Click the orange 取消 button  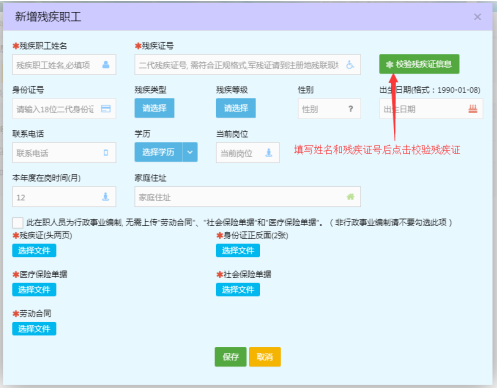coord(265,357)
